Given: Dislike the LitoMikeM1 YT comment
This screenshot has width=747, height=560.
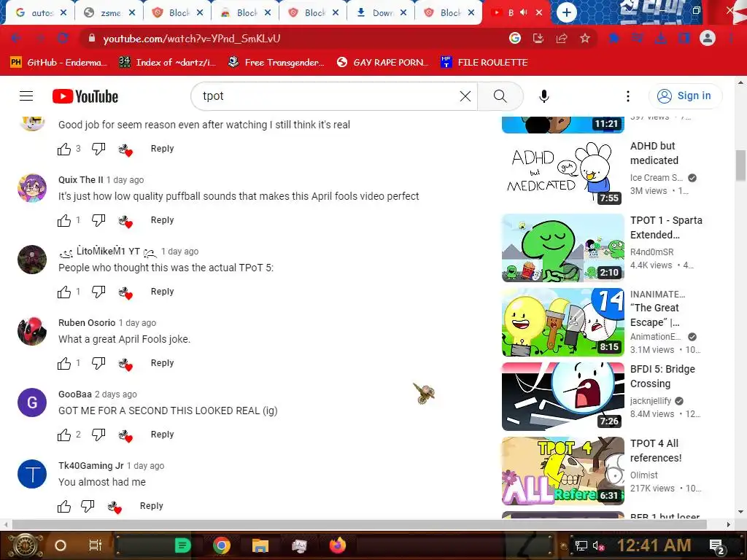Looking at the screenshot, I should [98, 292].
